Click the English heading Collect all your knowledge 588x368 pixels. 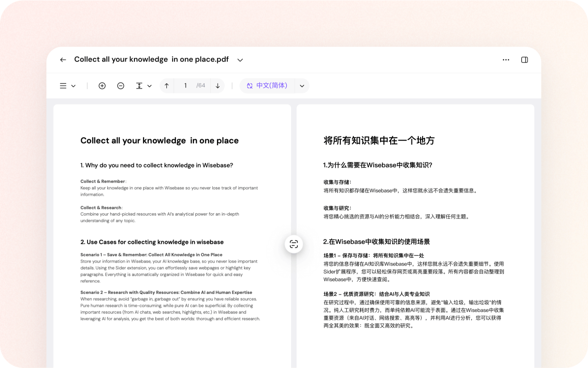point(160,141)
